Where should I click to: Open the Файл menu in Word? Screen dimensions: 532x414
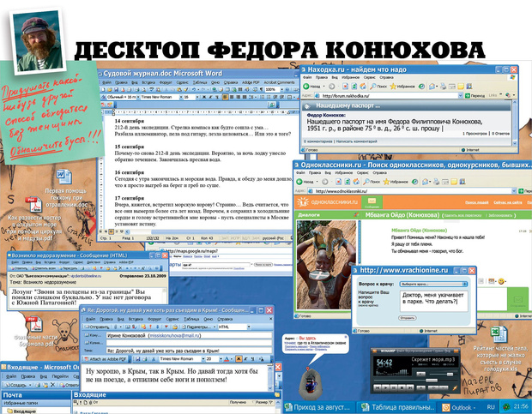106,82
